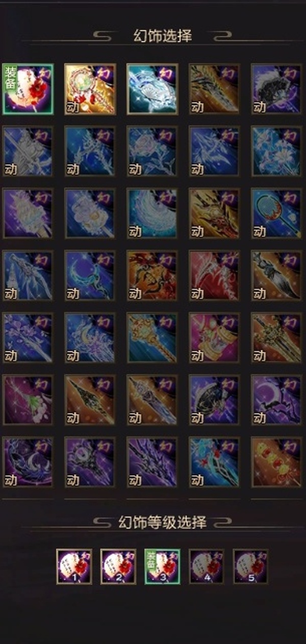The width and height of the screenshot is (306, 644).
Task: Pick the white feather fan on teal
Action: 152,213
